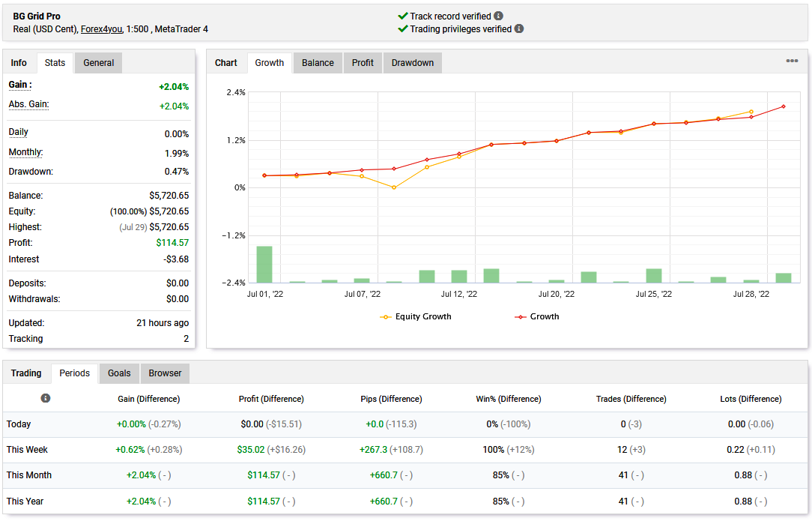Click the Monthly label
The height and width of the screenshot is (521, 812).
coord(25,152)
